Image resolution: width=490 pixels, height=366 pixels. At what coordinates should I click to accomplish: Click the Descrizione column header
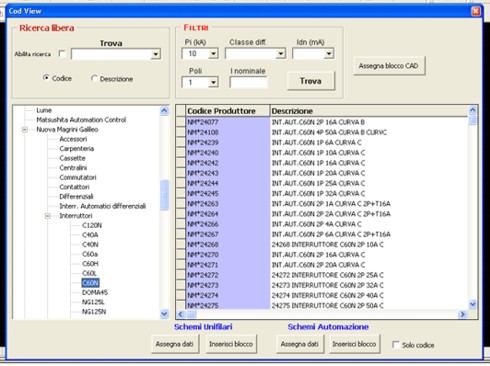pyautogui.click(x=369, y=111)
